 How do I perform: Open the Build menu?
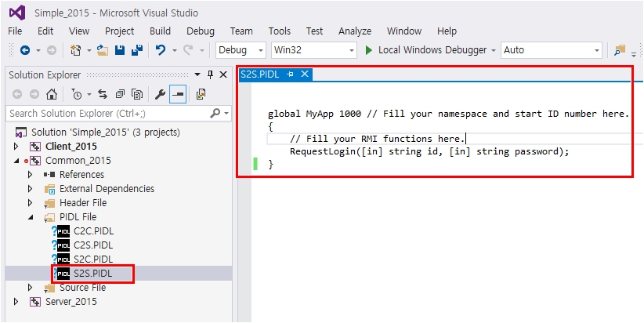pos(160,31)
